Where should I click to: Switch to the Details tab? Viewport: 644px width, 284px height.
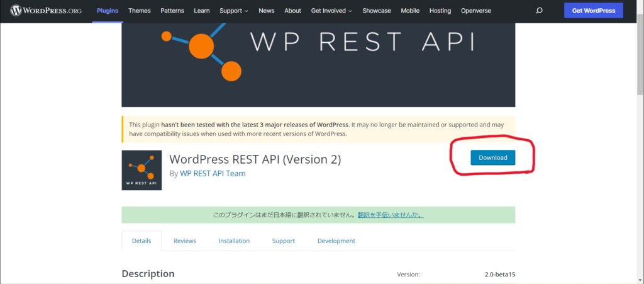pos(142,241)
